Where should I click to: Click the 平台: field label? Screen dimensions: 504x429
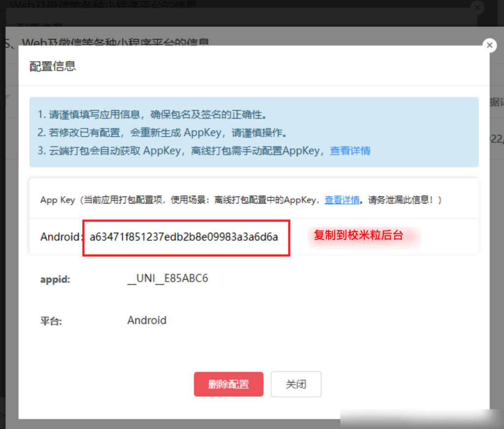[x=51, y=321]
